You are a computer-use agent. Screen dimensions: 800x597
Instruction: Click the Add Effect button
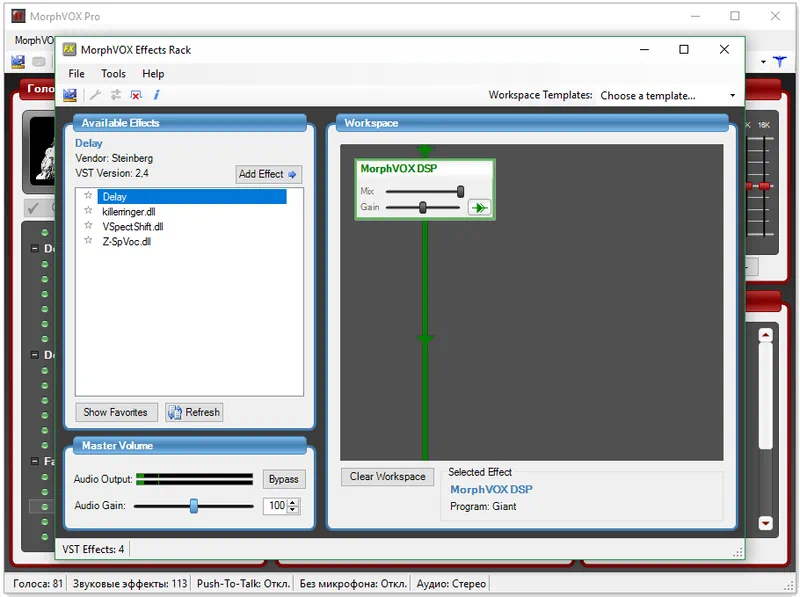click(268, 174)
